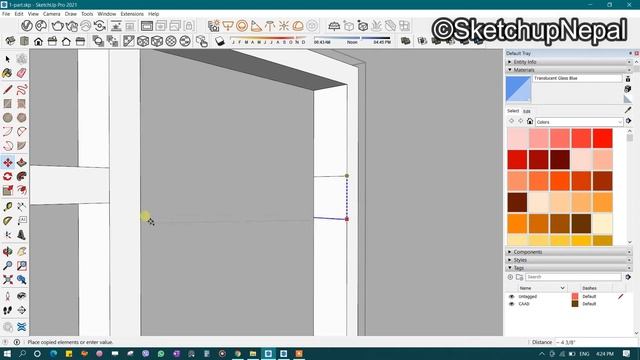This screenshot has height=360, width=640.
Task: Activate the Move tool
Action: (x=8, y=162)
